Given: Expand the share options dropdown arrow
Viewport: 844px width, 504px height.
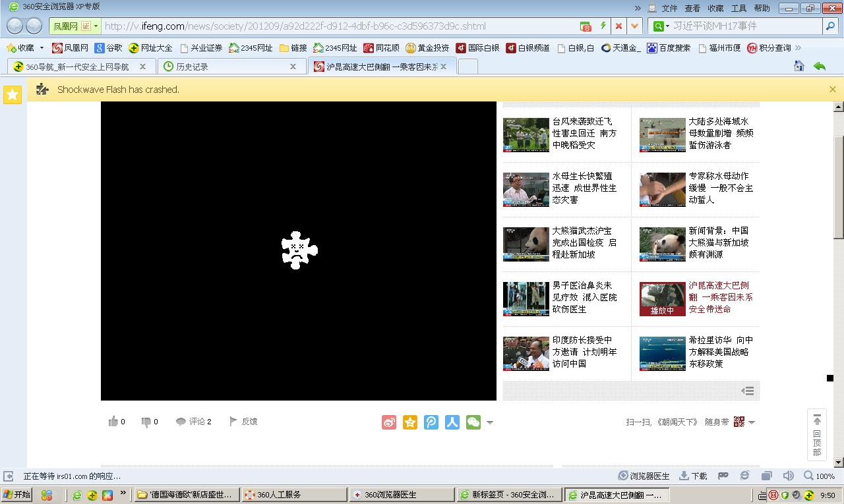Looking at the screenshot, I should click(489, 422).
